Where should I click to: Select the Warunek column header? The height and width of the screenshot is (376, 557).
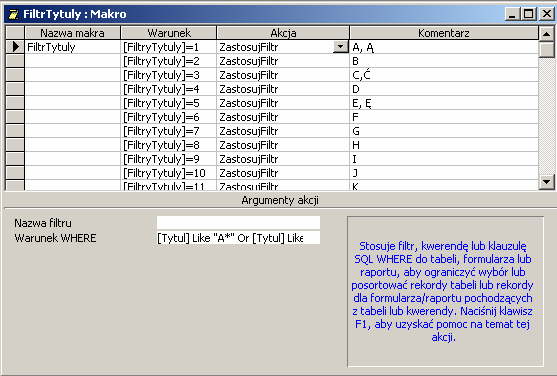coord(169,33)
